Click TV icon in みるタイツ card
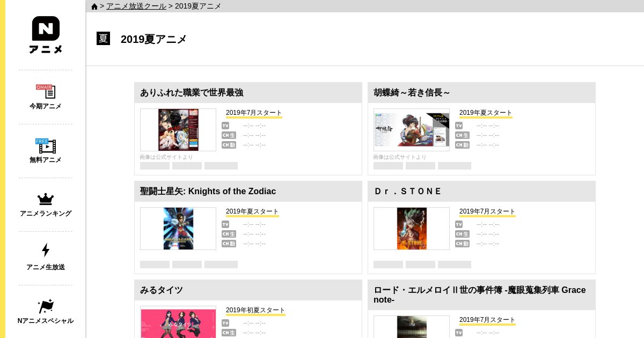 click(225, 323)
